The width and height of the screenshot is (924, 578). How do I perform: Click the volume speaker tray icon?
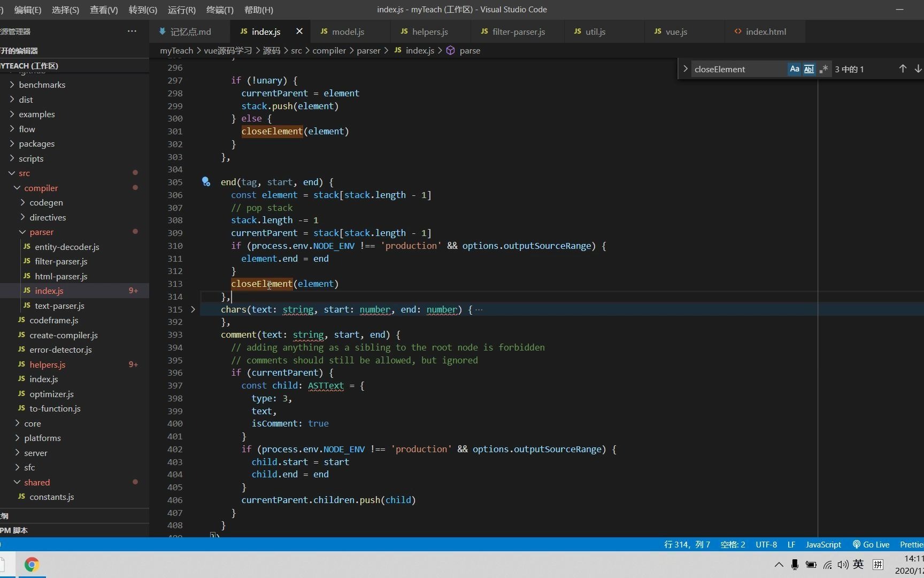[x=843, y=565]
